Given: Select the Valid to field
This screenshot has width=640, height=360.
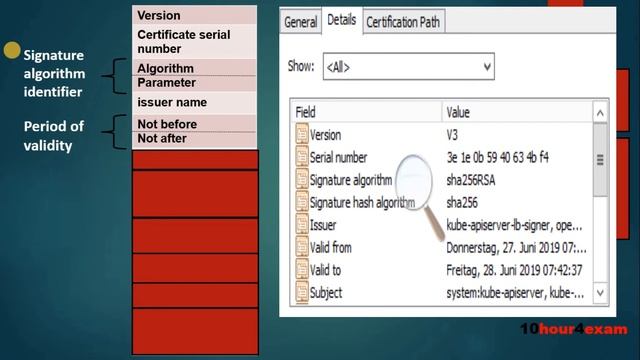Looking at the screenshot, I should (442, 269).
